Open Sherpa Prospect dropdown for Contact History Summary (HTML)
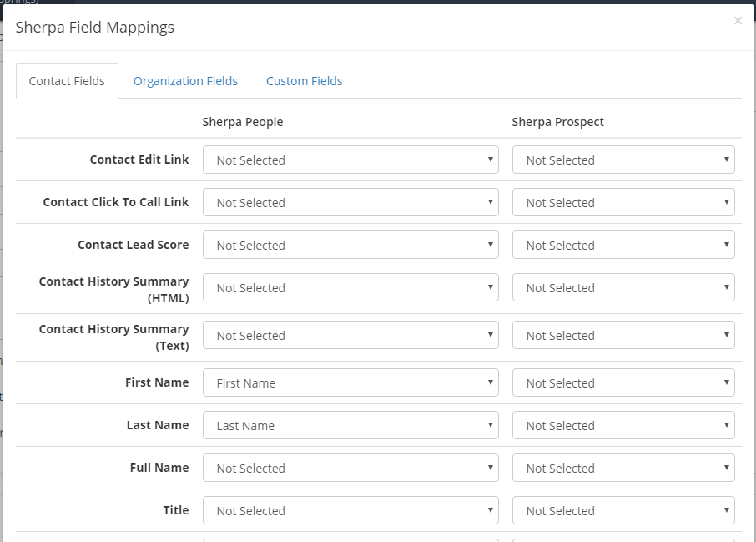The height and width of the screenshot is (542, 756). click(x=623, y=287)
